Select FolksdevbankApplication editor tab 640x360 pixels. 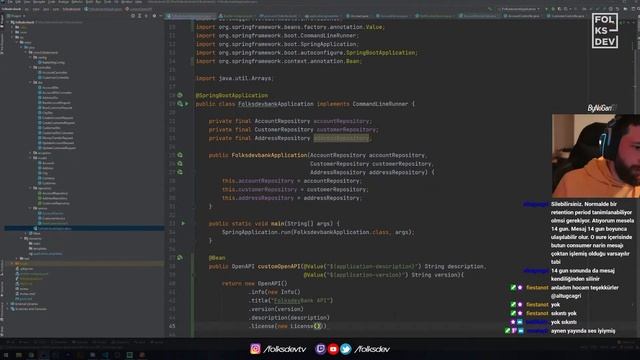tap(191, 16)
